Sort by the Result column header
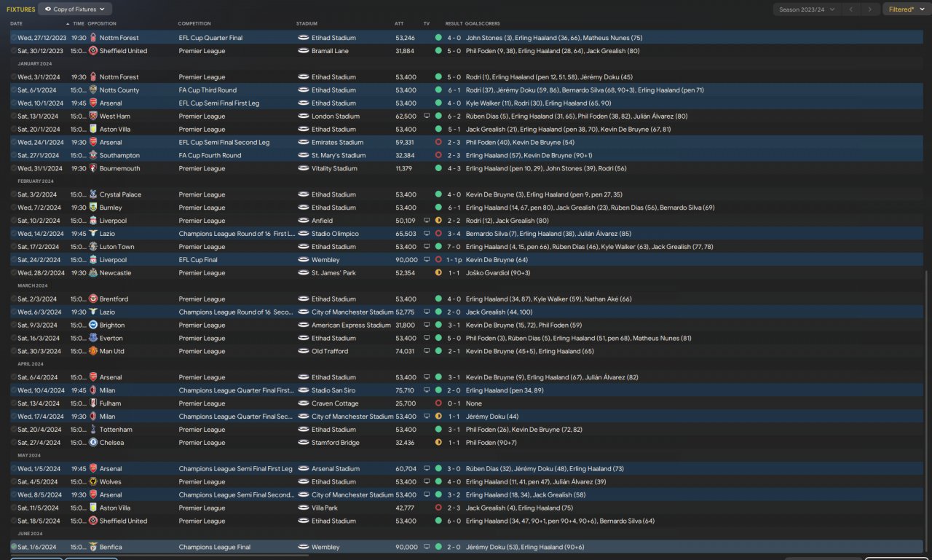Image resolution: width=932 pixels, height=560 pixels. (454, 24)
